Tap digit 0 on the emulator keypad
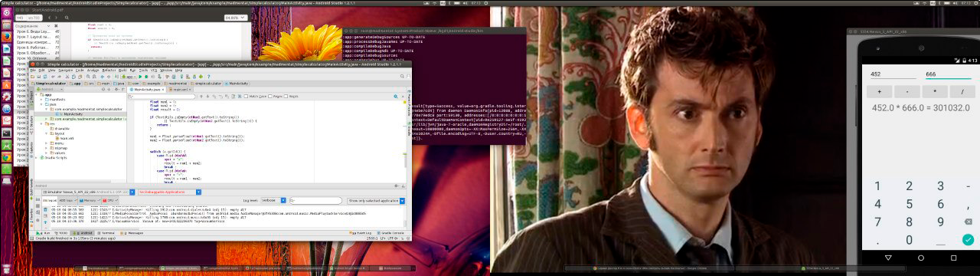Screen dimensions: 980x276 [x=909, y=240]
